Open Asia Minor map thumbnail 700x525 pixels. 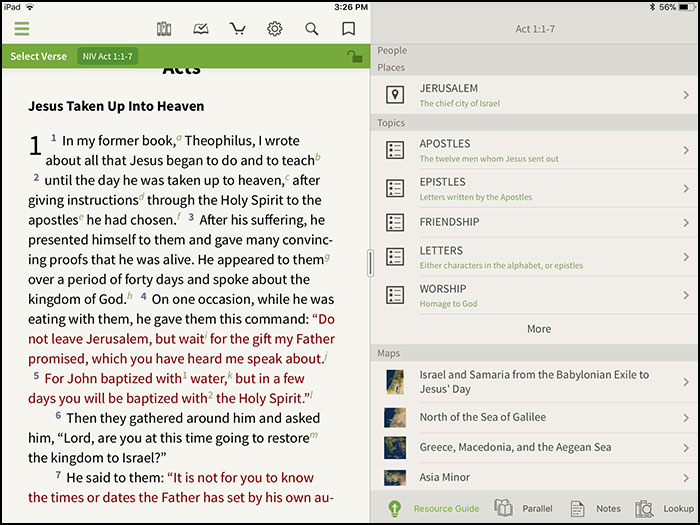[395, 478]
